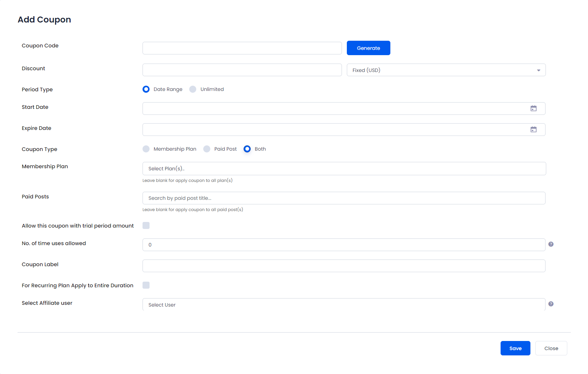Image resolution: width=588 pixels, height=374 pixels.
Task: Choose Paid Post coupon type
Action: (x=207, y=149)
